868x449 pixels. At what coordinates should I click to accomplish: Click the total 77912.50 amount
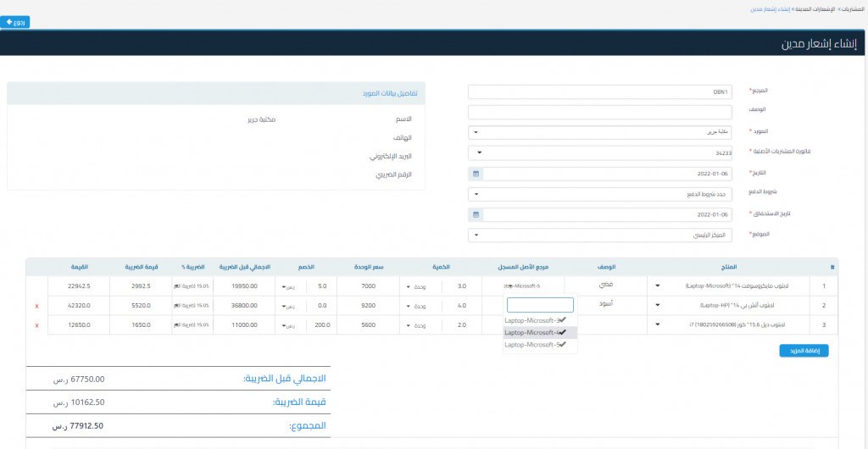point(77,426)
